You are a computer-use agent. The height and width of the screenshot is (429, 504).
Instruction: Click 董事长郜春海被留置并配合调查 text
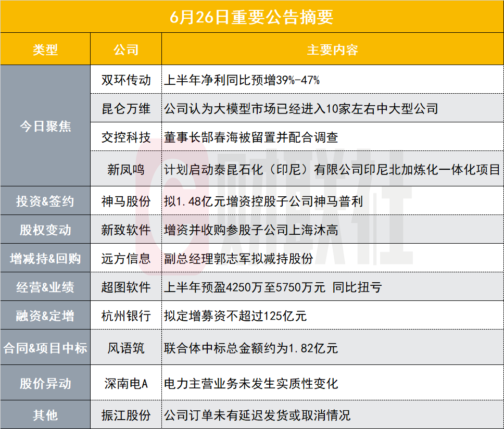[x=251, y=137]
